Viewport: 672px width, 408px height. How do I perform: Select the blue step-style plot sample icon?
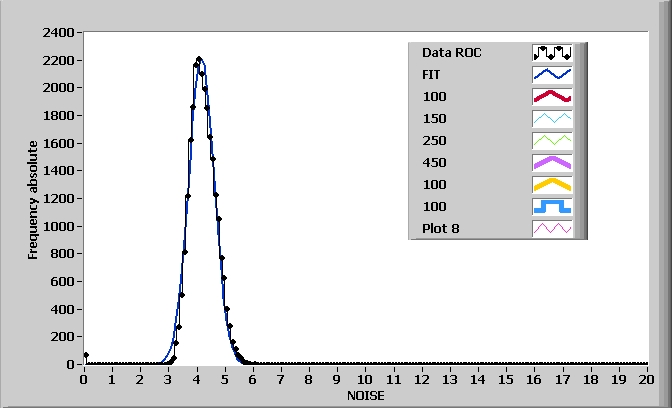click(x=552, y=206)
